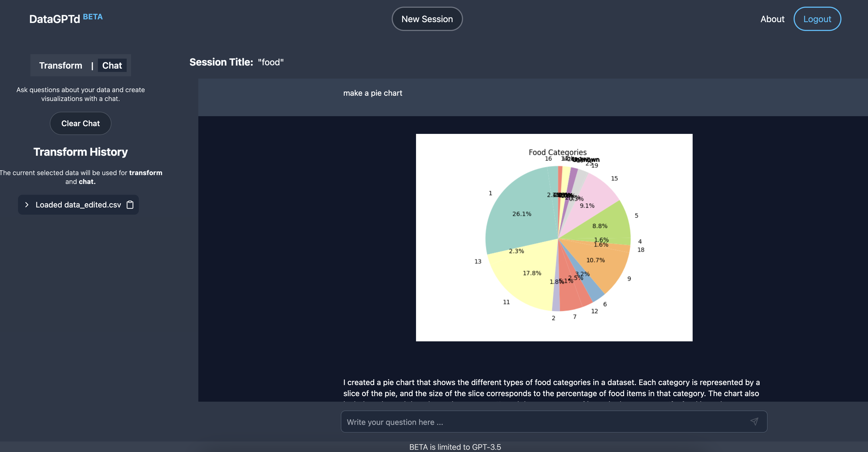Click the session title "food" text
The height and width of the screenshot is (452, 868).
click(271, 62)
